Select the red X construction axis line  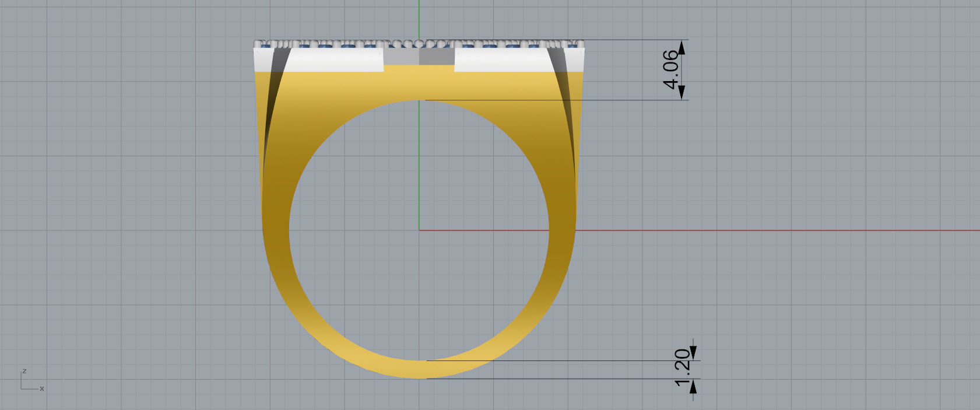[700, 230]
